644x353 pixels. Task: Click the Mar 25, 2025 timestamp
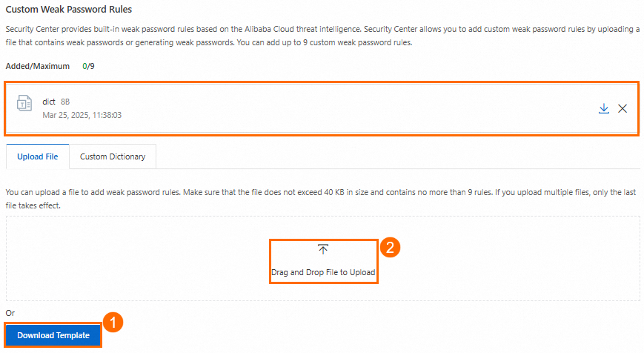pos(82,116)
